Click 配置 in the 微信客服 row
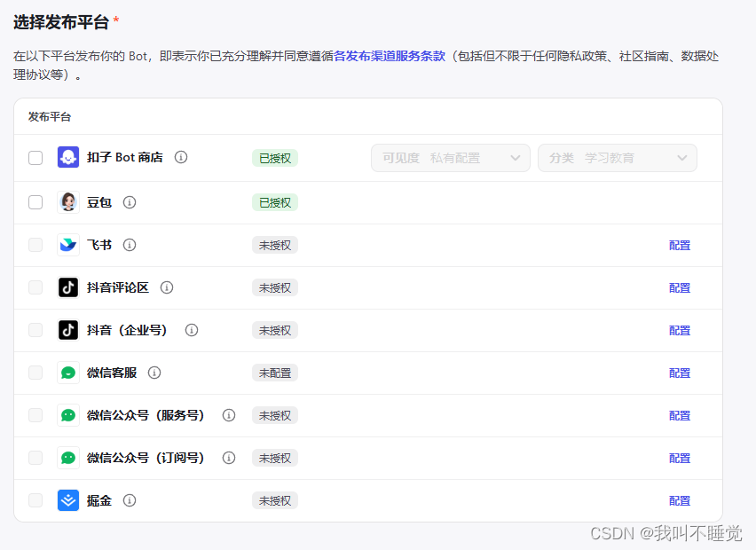 tap(680, 373)
